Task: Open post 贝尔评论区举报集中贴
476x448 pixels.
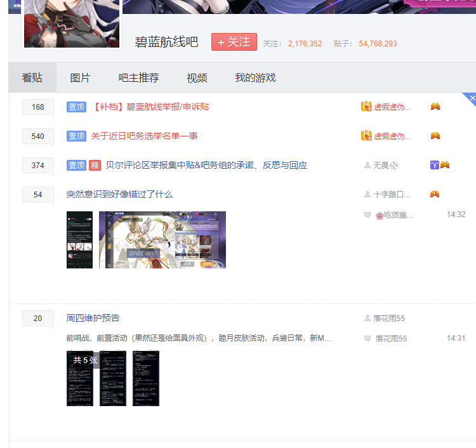Action: 206,165
